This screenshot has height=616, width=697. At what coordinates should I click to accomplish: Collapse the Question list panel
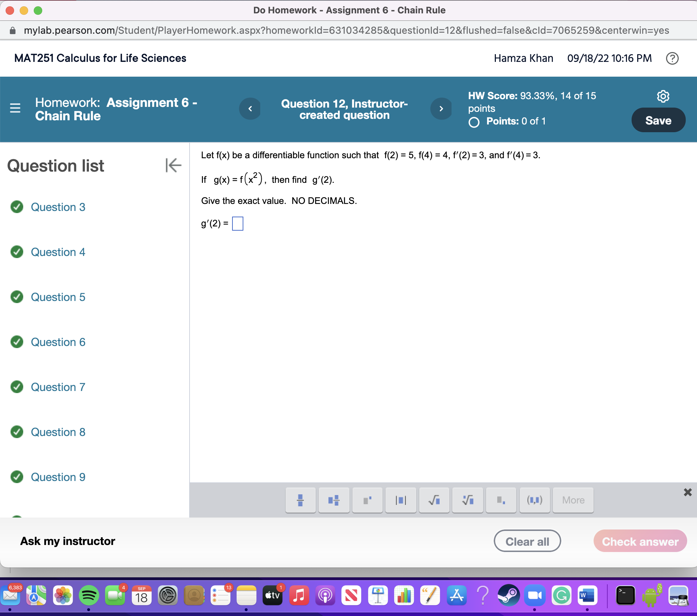[173, 165]
